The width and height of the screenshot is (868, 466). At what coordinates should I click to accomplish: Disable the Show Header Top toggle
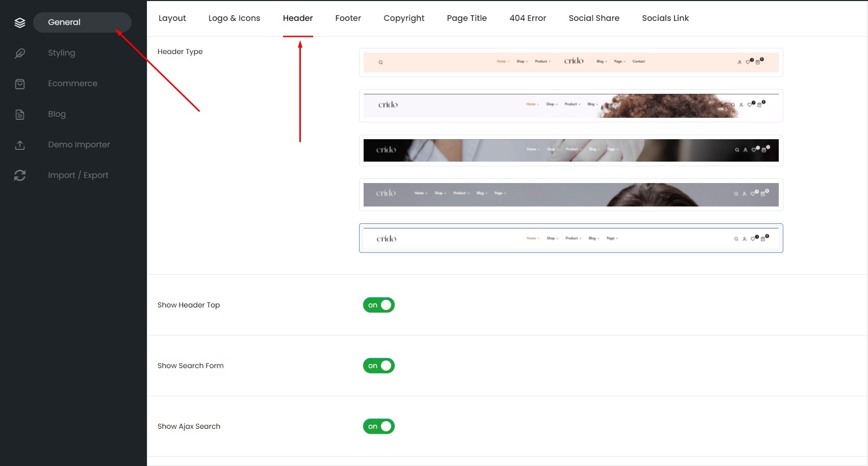(x=379, y=305)
